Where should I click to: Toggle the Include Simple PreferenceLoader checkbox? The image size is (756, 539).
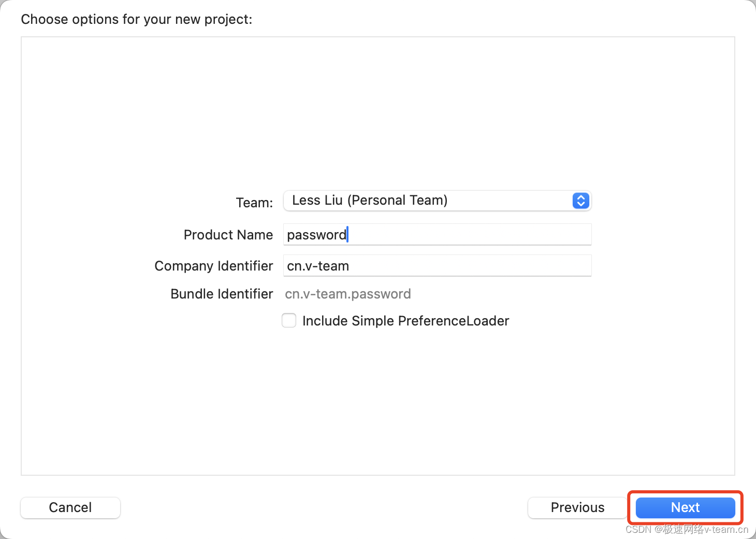pos(289,320)
